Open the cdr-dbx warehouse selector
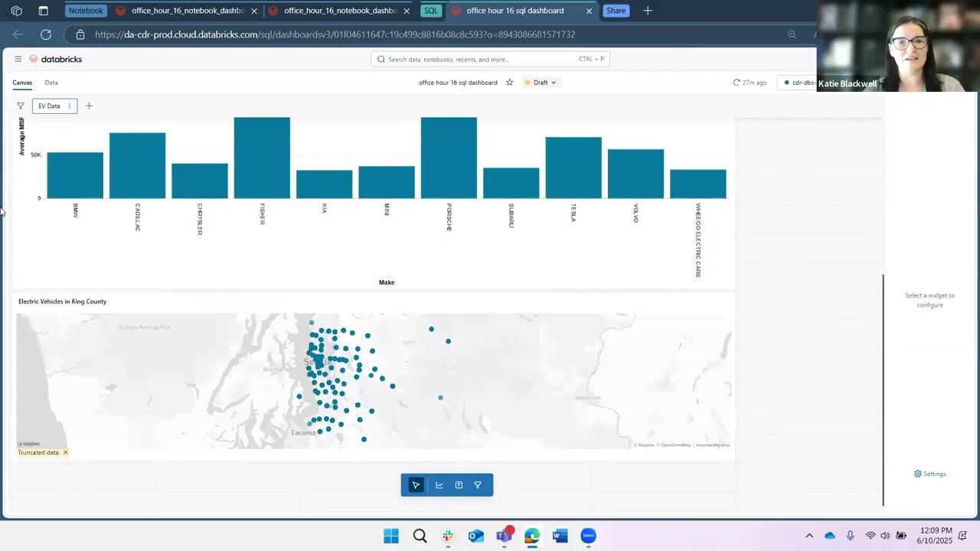Viewport: 980px width, 551px height. 797,83
